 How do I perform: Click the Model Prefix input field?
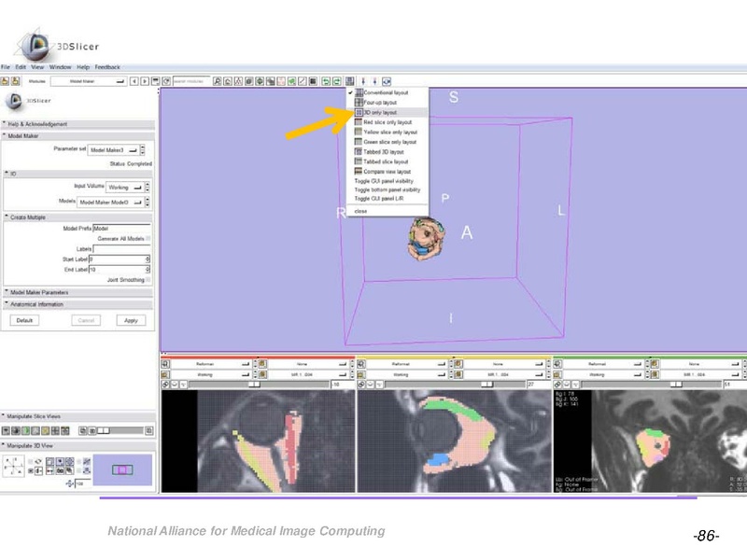click(x=121, y=229)
